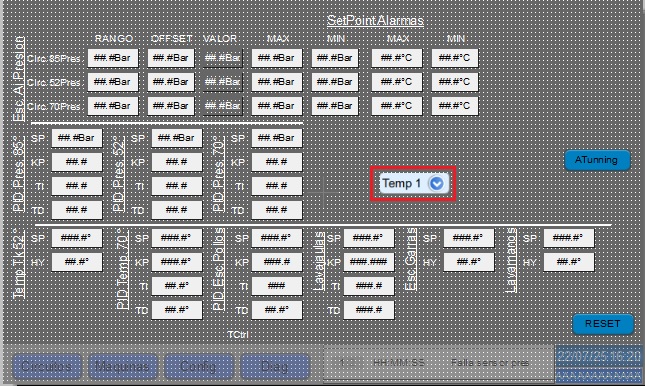Select MAX °C field for Circ.70Pres
This screenshot has width=645, height=386.
(397, 106)
